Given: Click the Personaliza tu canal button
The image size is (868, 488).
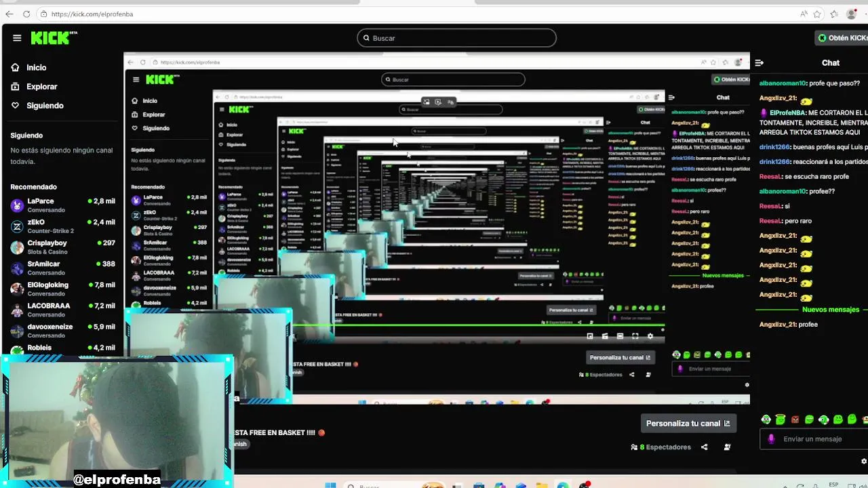Looking at the screenshot, I should [x=688, y=424].
